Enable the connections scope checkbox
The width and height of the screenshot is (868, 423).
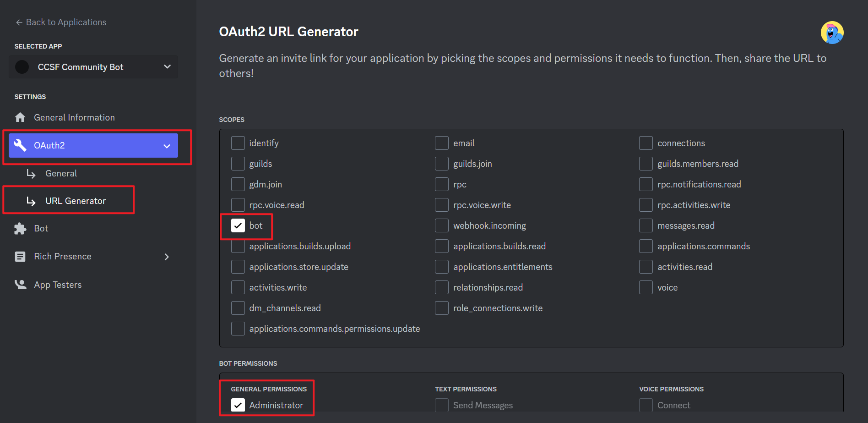tap(646, 143)
